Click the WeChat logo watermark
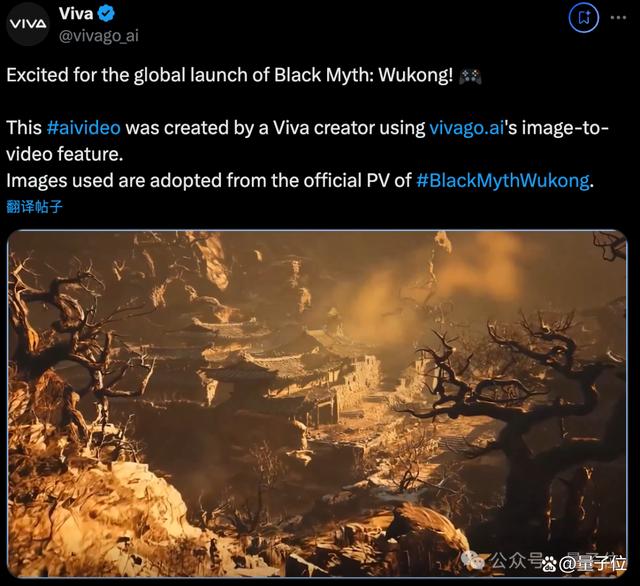Viewport: 640px width, 586px height. (473, 559)
